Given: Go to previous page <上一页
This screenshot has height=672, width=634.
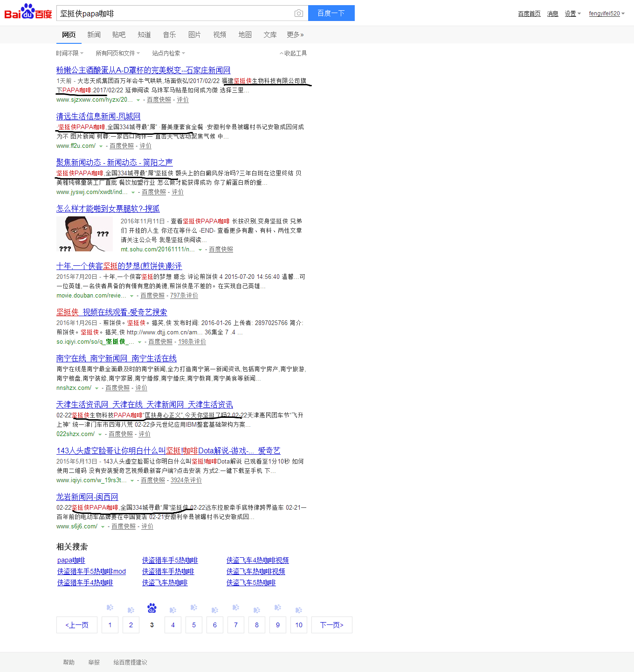Looking at the screenshot, I should click(77, 625).
